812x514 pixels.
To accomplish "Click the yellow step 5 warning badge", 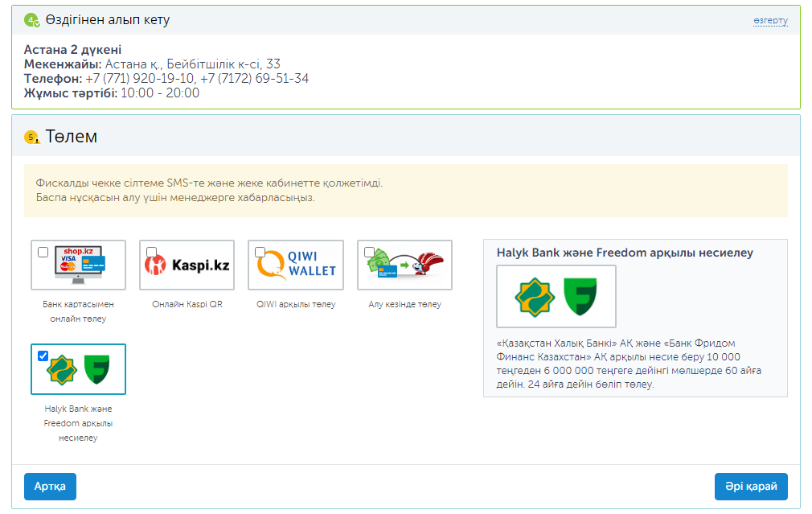I will pyautogui.click(x=31, y=138).
